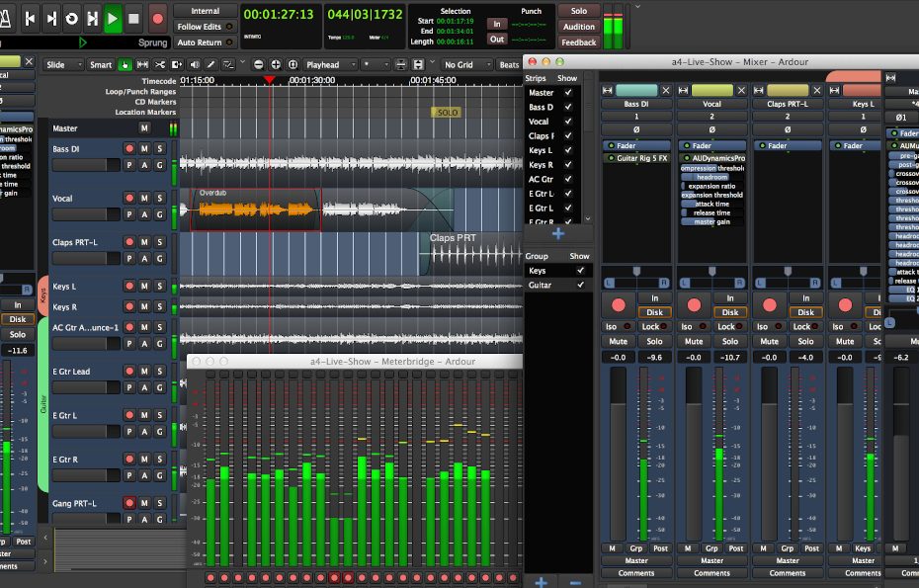Toggle Show checkbox for Guitar group
Viewport: 919px width, 588px height.
pyautogui.click(x=580, y=285)
